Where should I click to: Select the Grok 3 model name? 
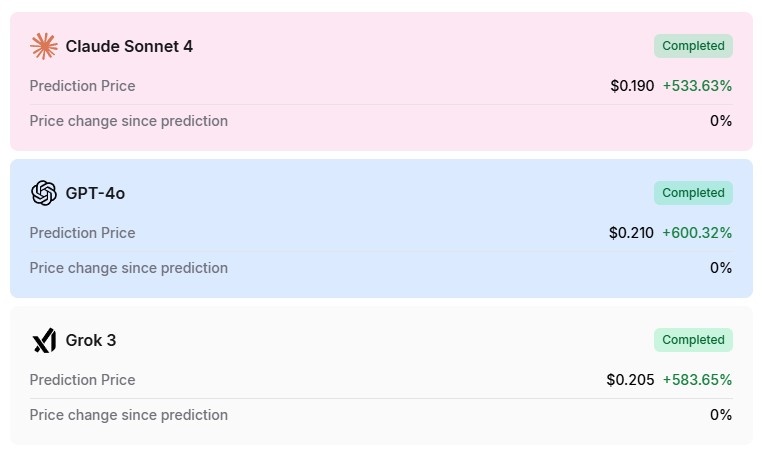click(91, 340)
